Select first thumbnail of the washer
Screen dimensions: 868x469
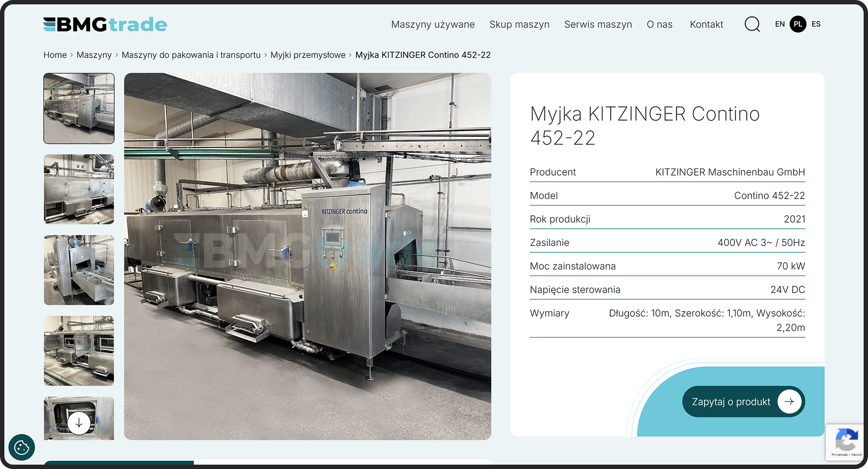(79, 109)
